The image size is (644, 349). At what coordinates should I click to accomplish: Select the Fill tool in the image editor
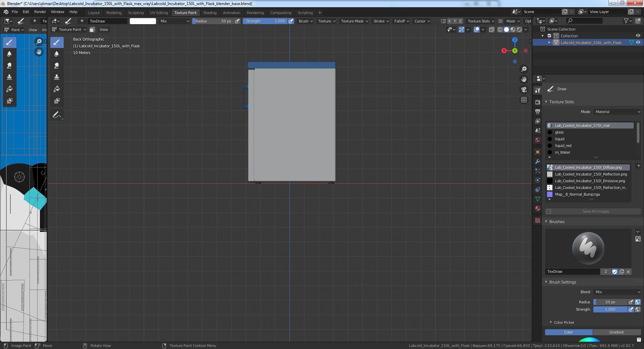[x=9, y=89]
